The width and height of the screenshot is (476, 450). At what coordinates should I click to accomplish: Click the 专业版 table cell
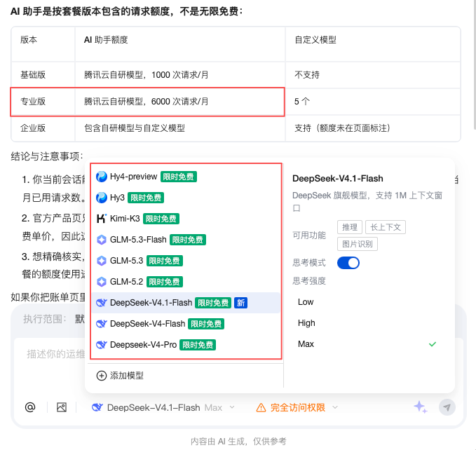[x=43, y=102]
